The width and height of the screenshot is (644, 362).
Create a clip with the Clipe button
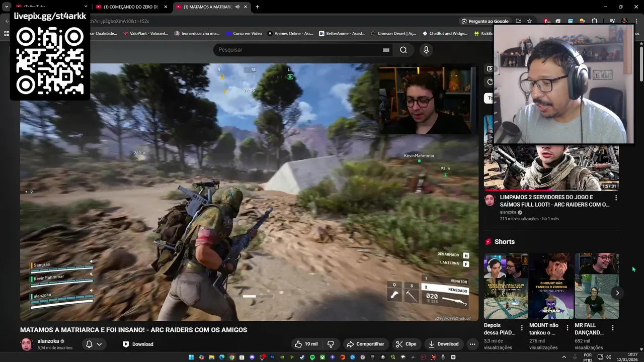tap(406, 344)
